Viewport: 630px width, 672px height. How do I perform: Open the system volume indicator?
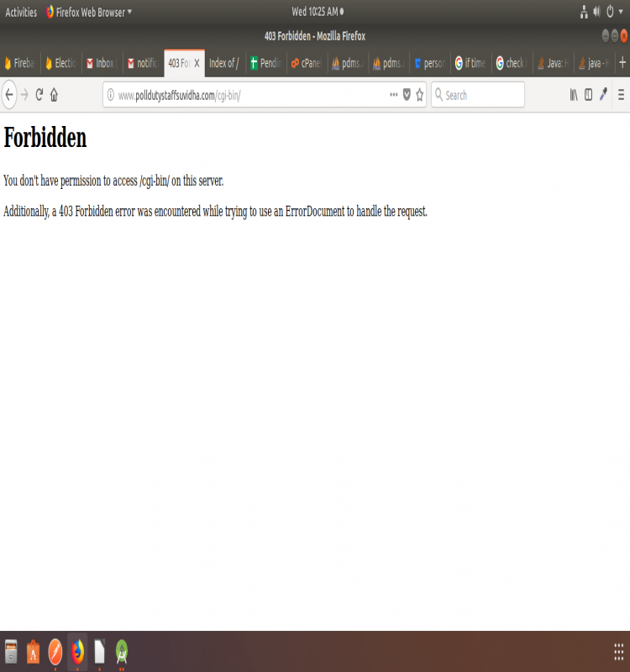[x=597, y=12]
